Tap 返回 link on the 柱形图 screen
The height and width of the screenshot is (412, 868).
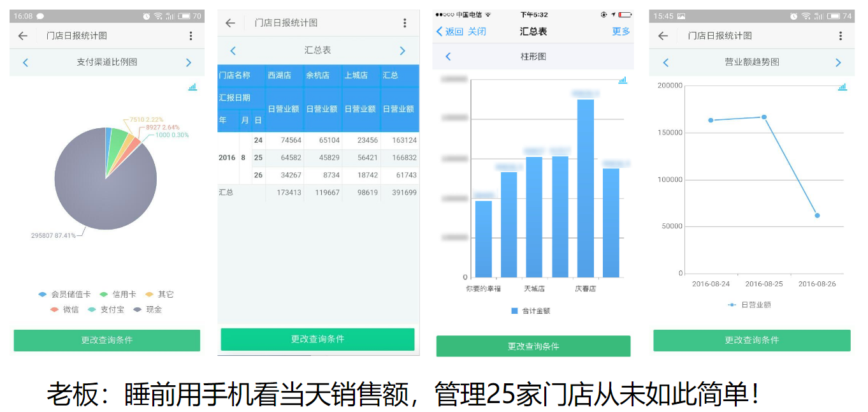(x=450, y=31)
